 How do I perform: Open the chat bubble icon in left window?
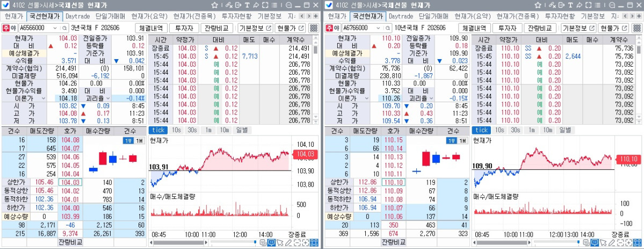[289, 5]
